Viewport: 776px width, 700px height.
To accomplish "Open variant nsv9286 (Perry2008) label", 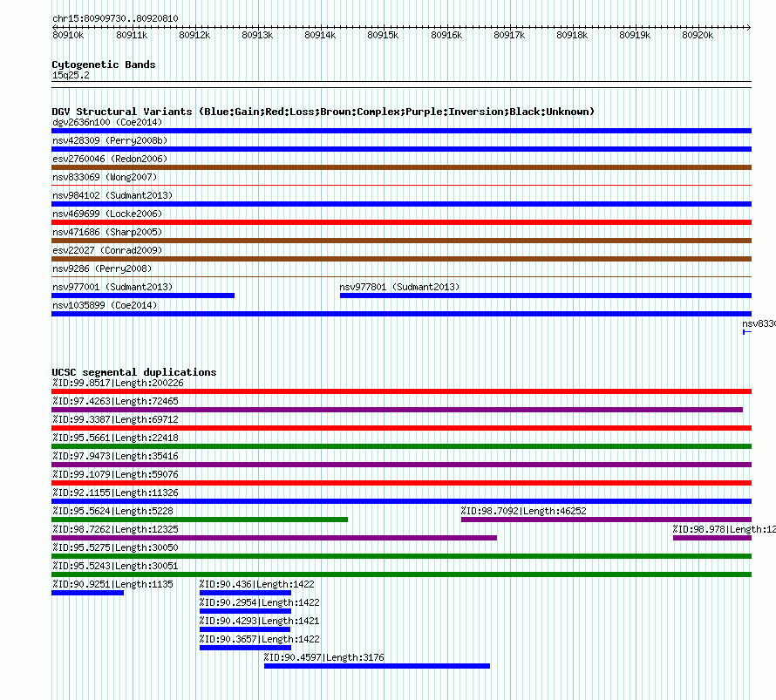I will coord(102,268).
